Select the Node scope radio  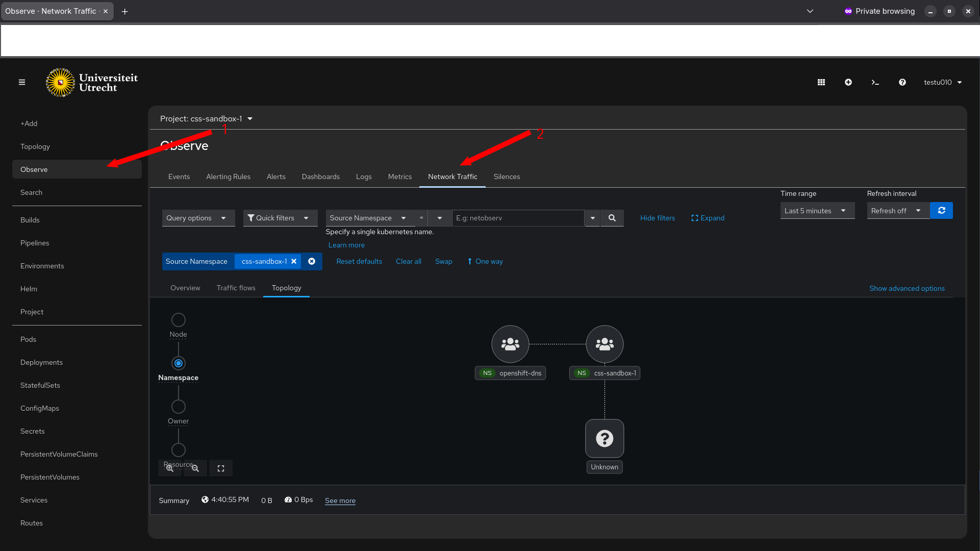point(179,320)
